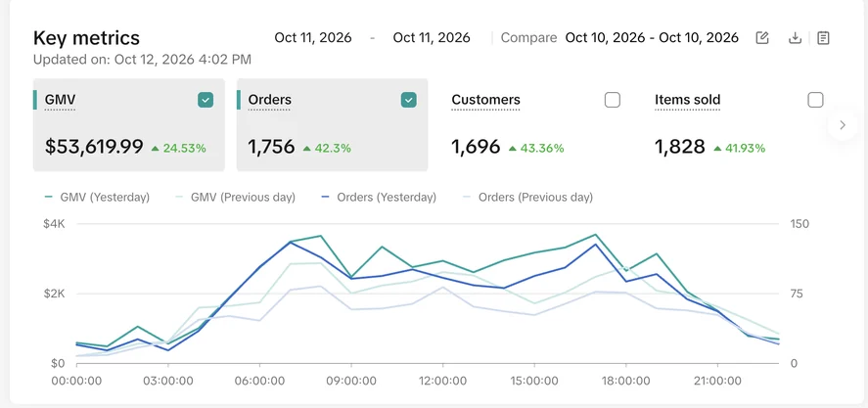Click the $2K y-axis label
The image size is (868, 408).
[54, 294]
